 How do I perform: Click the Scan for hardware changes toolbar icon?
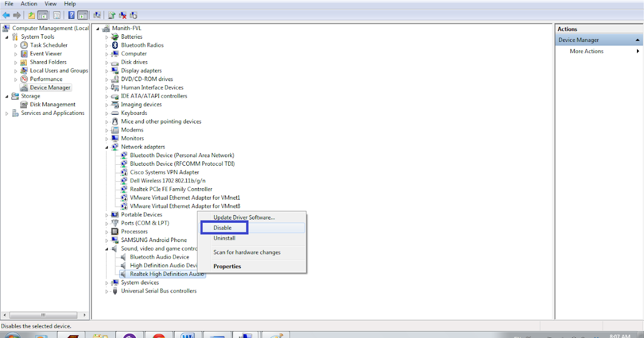pyautogui.click(x=97, y=14)
